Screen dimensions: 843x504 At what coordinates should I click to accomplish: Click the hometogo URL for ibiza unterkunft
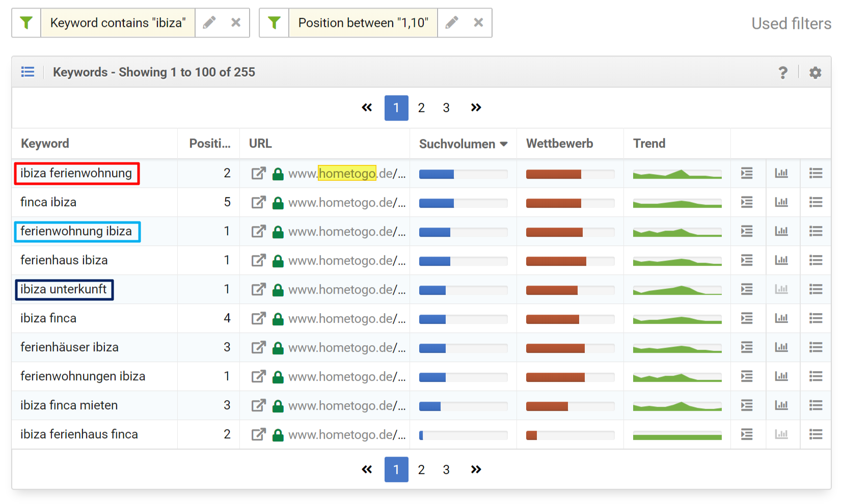(x=347, y=290)
